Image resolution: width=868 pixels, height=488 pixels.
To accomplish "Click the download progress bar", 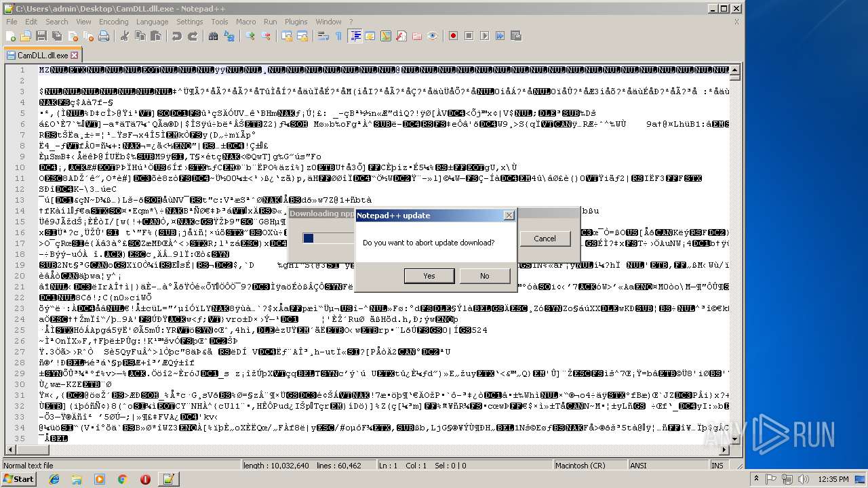I will pyautogui.click(x=328, y=238).
